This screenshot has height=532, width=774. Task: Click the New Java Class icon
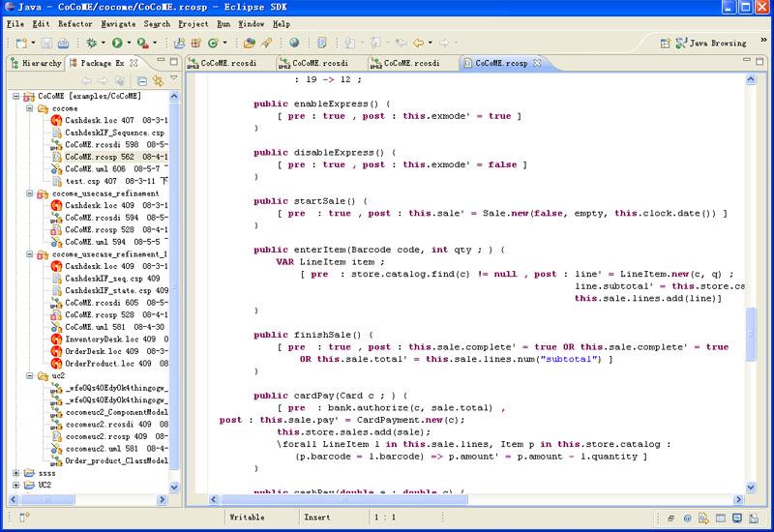click(213, 44)
